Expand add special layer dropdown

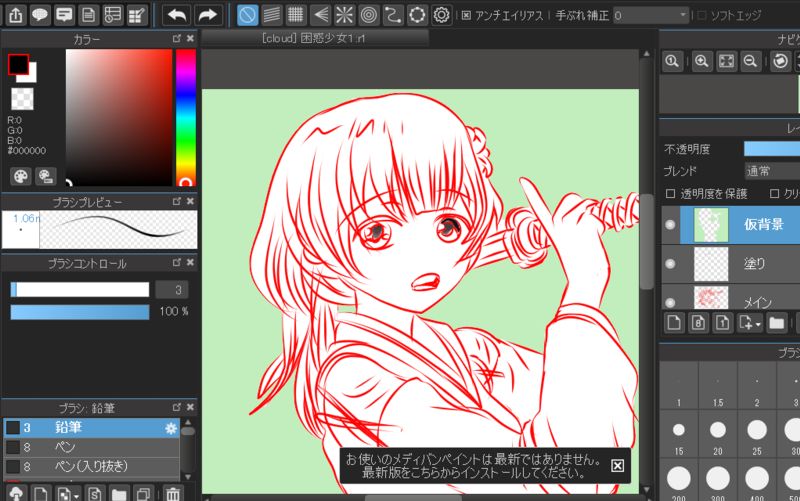[x=758, y=324]
